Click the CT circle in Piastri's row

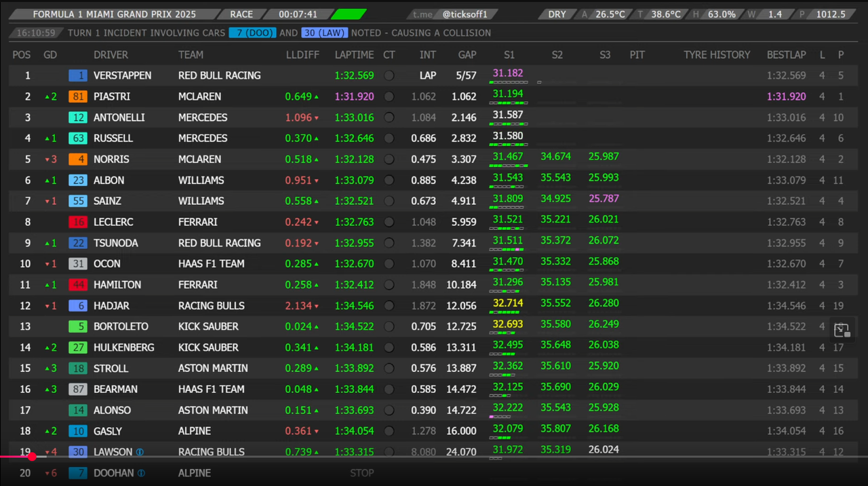[x=389, y=97]
